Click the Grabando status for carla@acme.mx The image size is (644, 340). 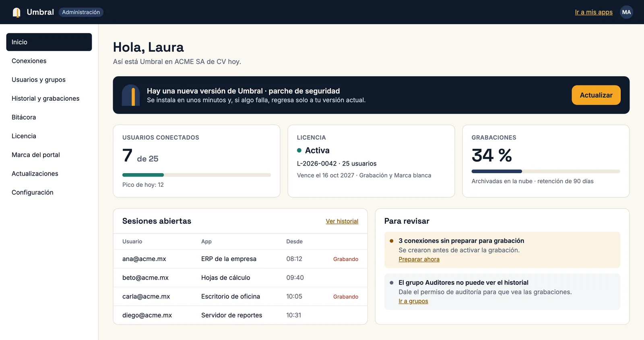coord(346,296)
